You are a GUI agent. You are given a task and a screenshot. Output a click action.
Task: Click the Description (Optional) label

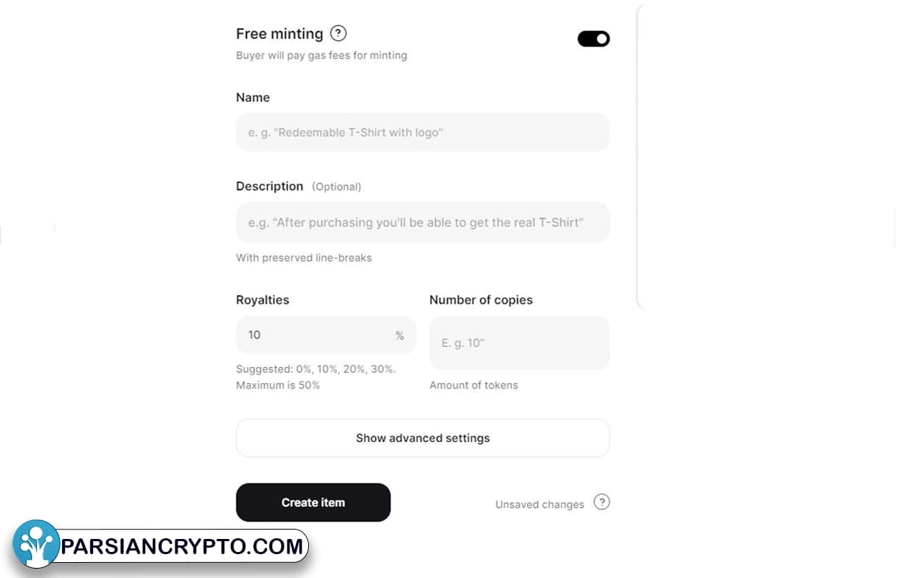298,186
